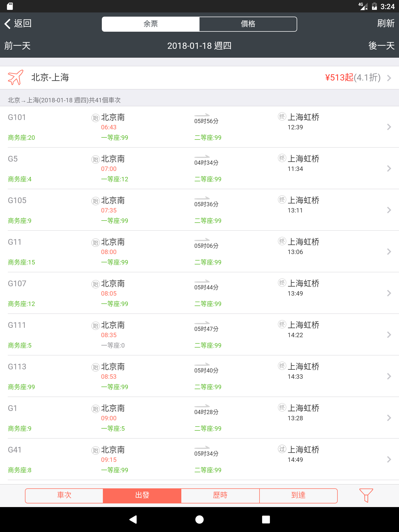This screenshot has width=399, height=532.
Task: Tap 商务座:15 on G11 row
Action: pyautogui.click(x=22, y=262)
